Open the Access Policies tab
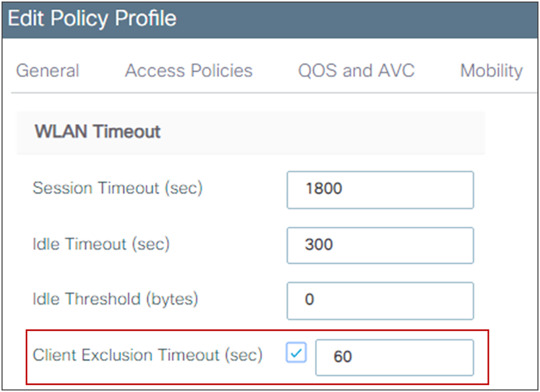 (x=189, y=71)
